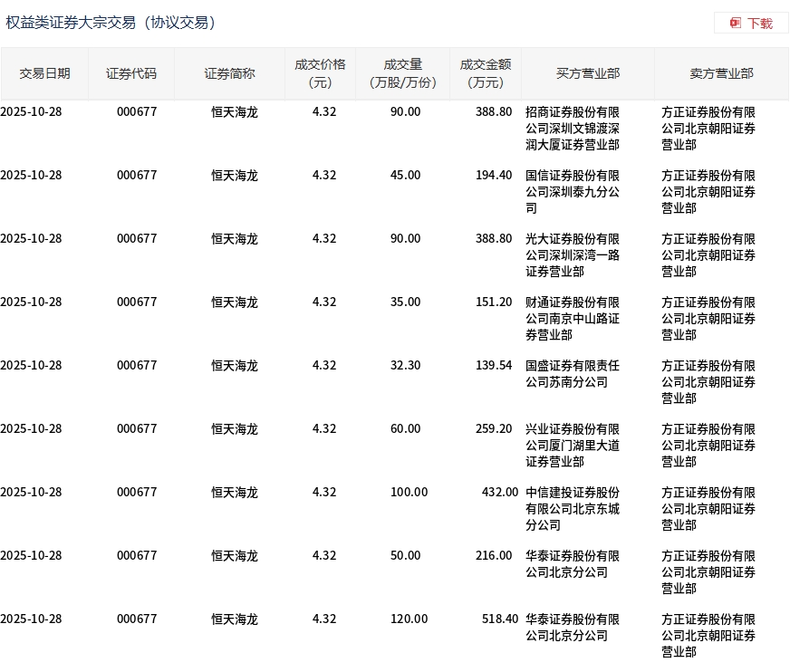Click the 证券简称 column header
This screenshot has height=672, width=790.
229,73
